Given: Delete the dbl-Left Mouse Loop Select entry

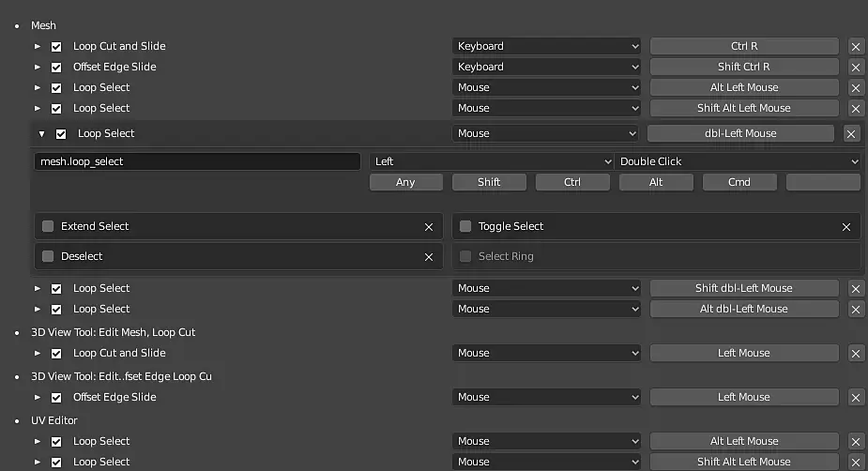Looking at the screenshot, I should [851, 133].
